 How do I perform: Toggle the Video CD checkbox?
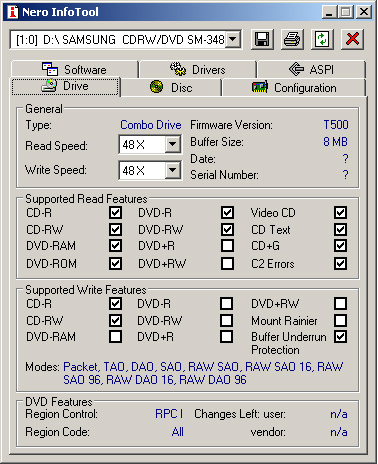pyautogui.click(x=340, y=213)
